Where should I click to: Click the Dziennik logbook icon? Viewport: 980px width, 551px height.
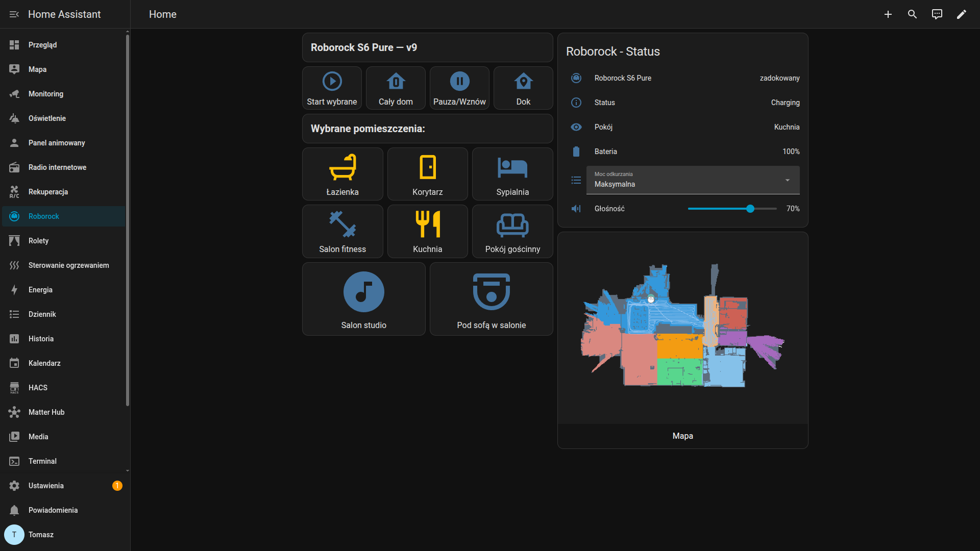click(14, 314)
